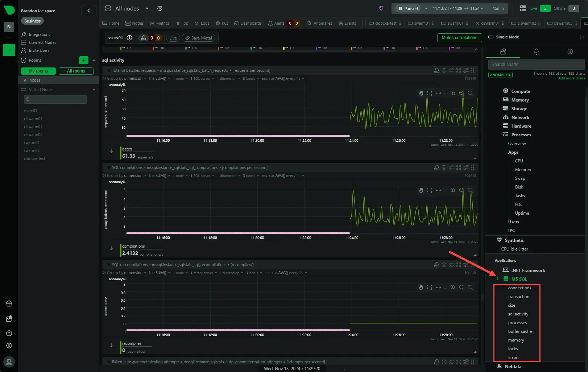Click the Metric correlations button
588x372 pixels.
click(x=459, y=38)
